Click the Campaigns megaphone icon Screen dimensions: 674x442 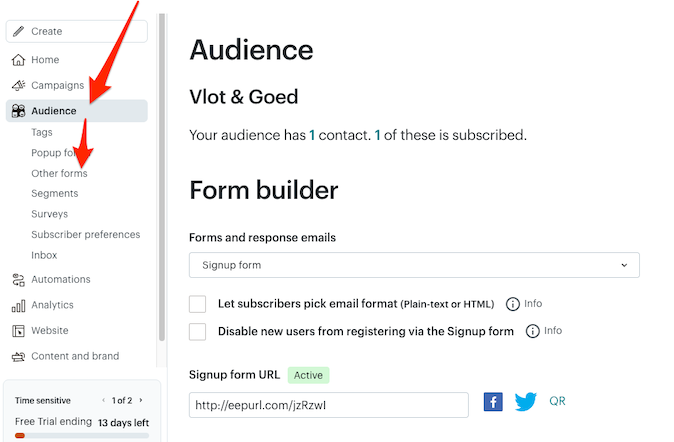[x=18, y=86]
